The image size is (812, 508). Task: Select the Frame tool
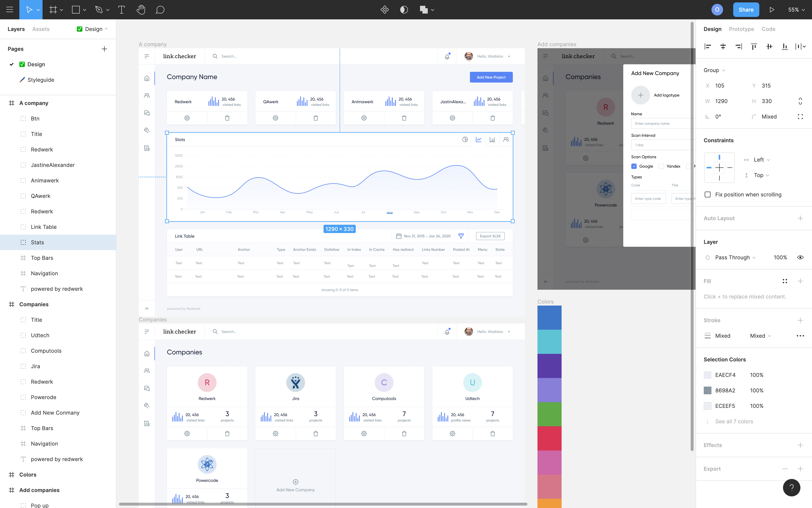(x=53, y=10)
